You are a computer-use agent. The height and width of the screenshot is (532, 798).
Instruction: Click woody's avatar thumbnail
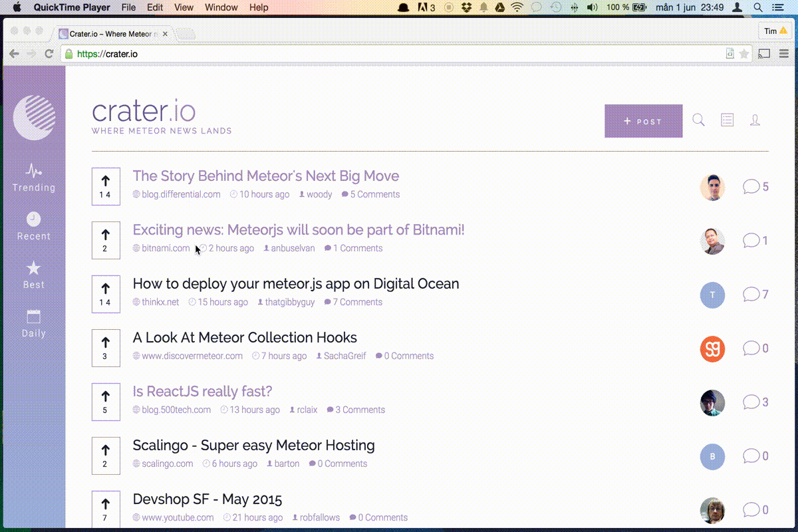coord(712,188)
